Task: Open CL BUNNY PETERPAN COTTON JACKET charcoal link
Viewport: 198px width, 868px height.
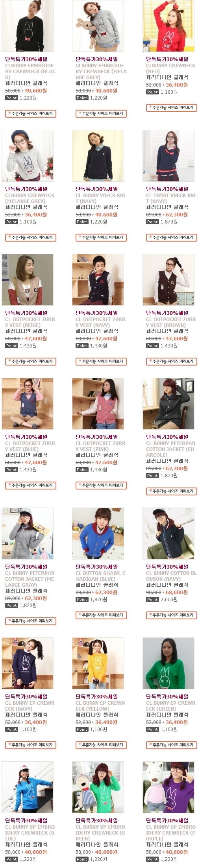Action: (171, 449)
